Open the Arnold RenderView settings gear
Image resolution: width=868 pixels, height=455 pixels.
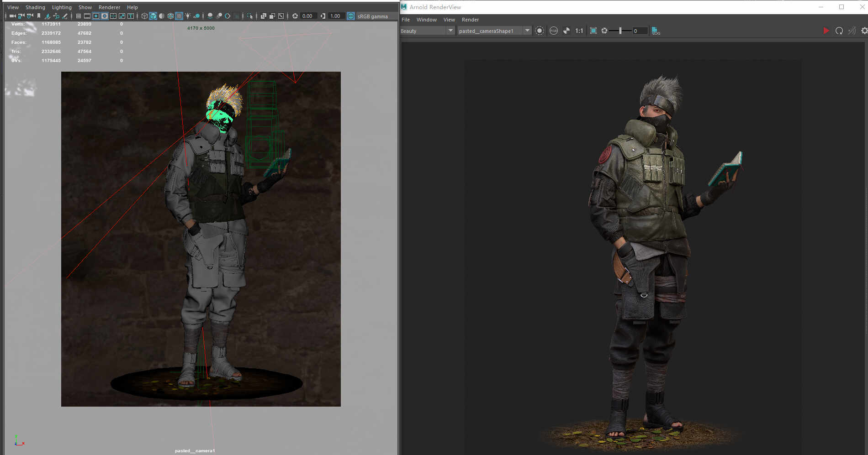(x=864, y=31)
